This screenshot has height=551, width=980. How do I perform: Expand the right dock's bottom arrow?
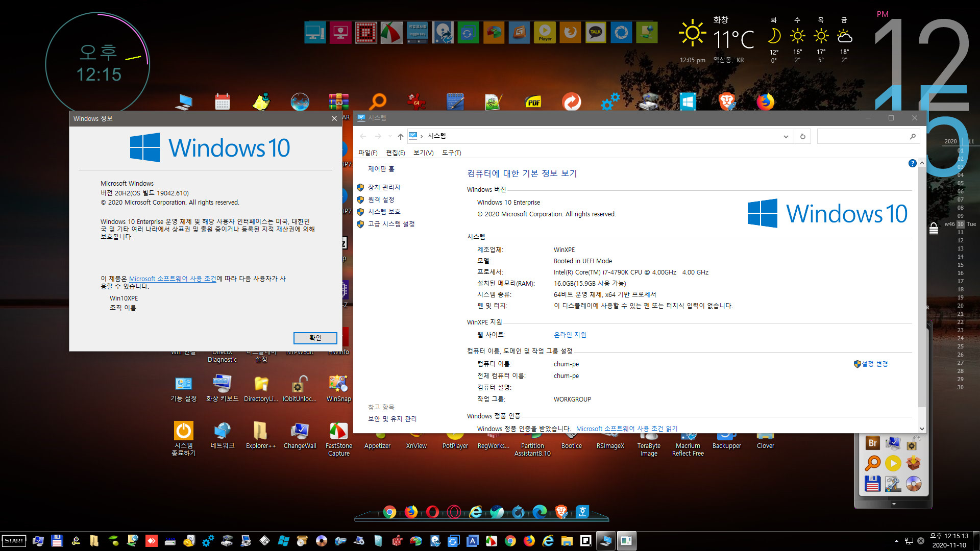point(893,504)
